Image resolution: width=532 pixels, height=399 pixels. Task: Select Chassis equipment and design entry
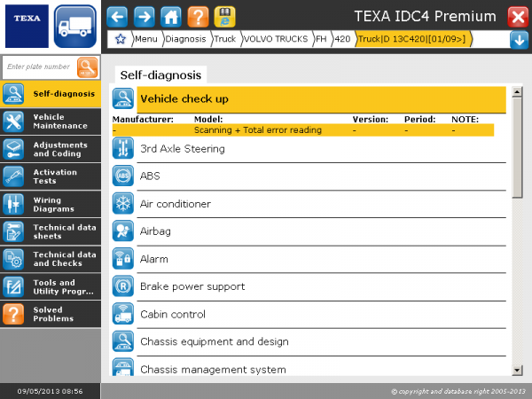tap(321, 342)
